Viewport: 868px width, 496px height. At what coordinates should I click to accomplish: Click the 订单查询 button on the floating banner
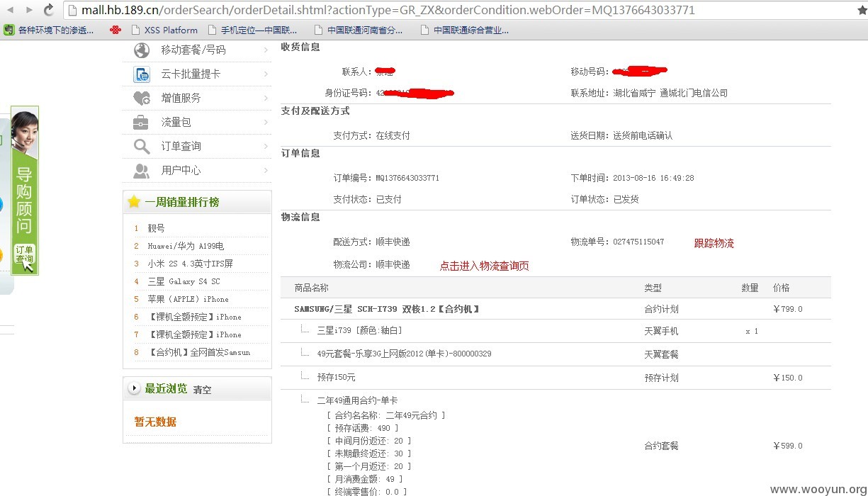point(25,255)
